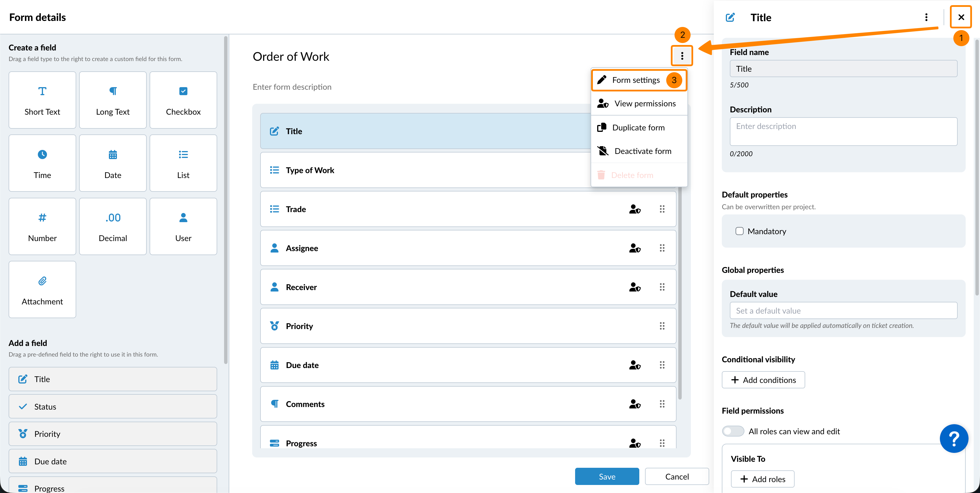Click the permissions icon on Trade row
Viewport: 980px width, 493px height.
coord(635,209)
